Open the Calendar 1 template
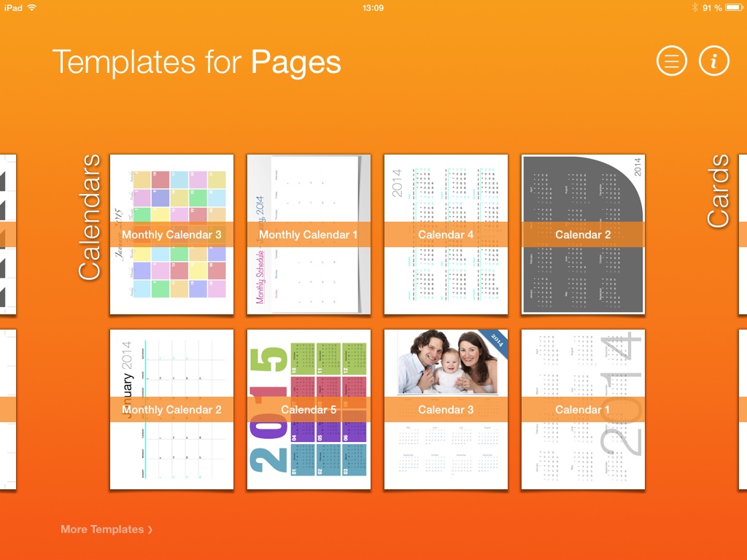Image resolution: width=747 pixels, height=560 pixels. (x=583, y=410)
